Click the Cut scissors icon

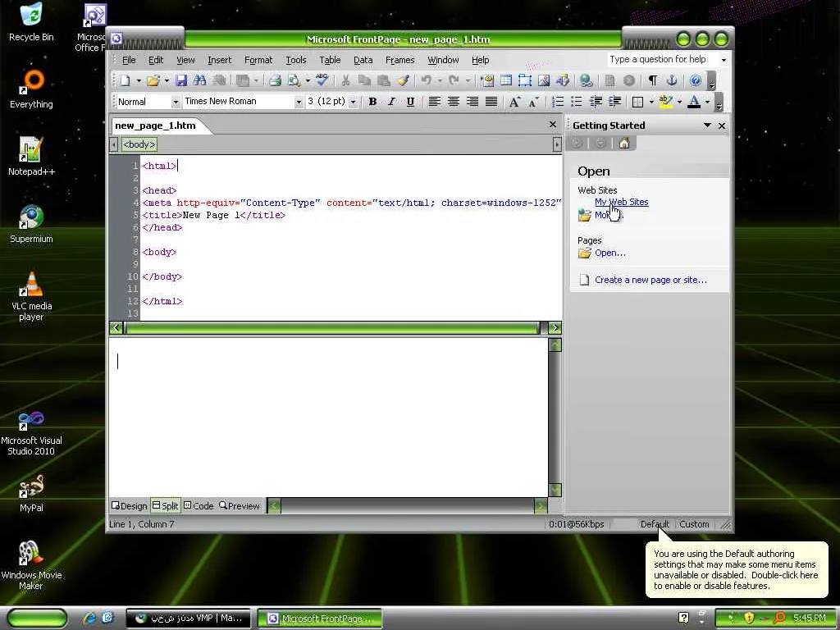[x=345, y=80]
